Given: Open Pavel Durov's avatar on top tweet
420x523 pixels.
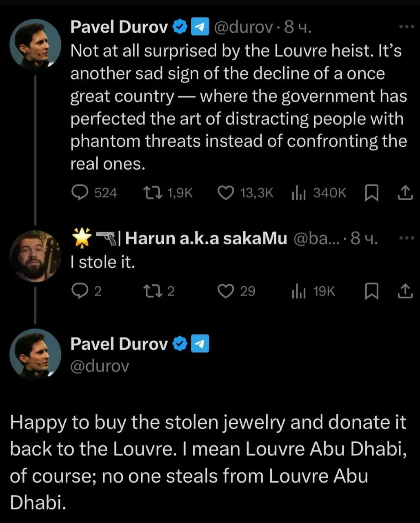Looking at the screenshot, I should coord(35,44).
